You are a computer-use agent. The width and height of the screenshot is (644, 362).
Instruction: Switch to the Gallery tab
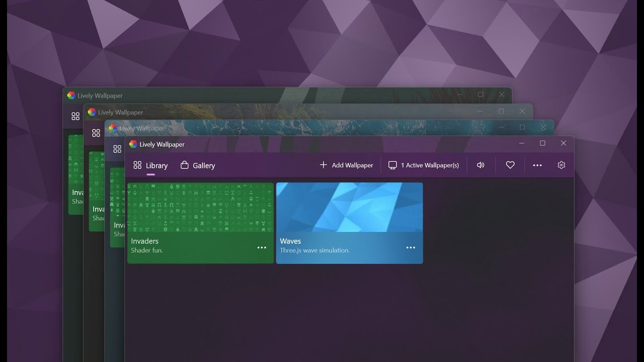pyautogui.click(x=198, y=165)
